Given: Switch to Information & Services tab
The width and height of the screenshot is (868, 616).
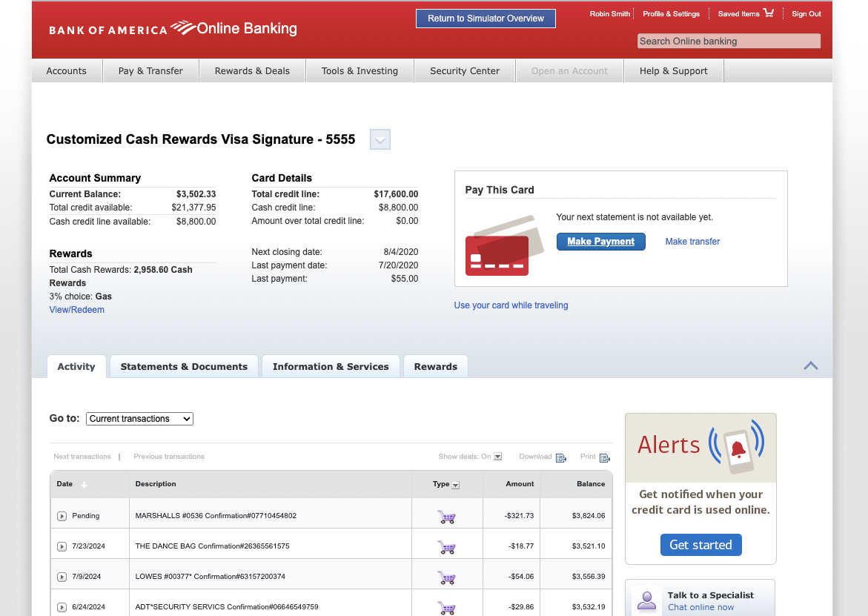Looking at the screenshot, I should coord(331,366).
